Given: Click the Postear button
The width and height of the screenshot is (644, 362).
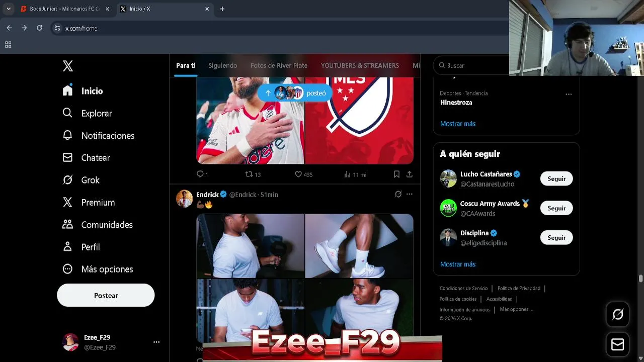Looking at the screenshot, I should point(106,295).
